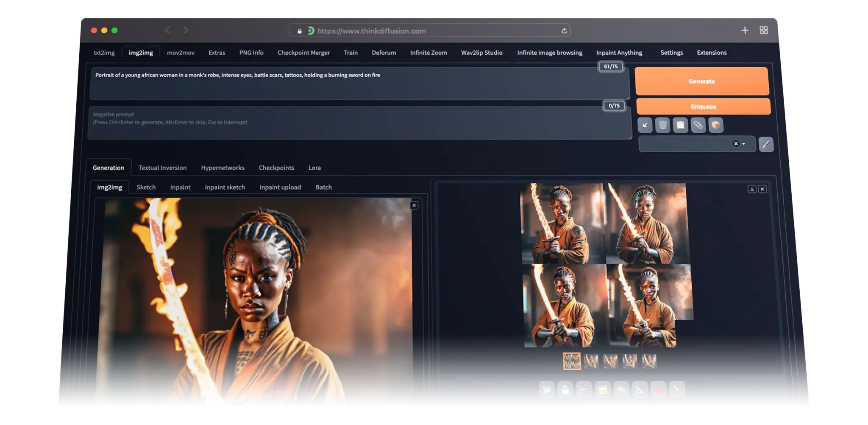
Task: Click the red X icon below gallery
Action: 658,389
